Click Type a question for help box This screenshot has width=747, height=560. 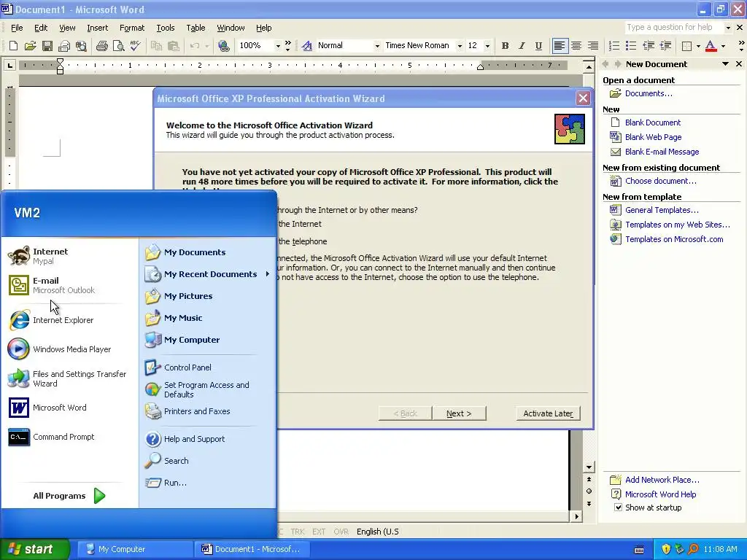point(673,27)
